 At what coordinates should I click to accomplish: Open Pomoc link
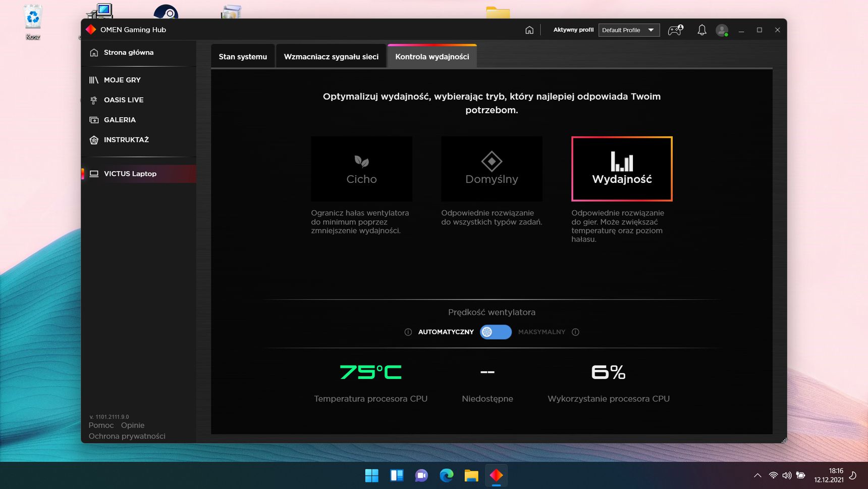click(x=101, y=425)
